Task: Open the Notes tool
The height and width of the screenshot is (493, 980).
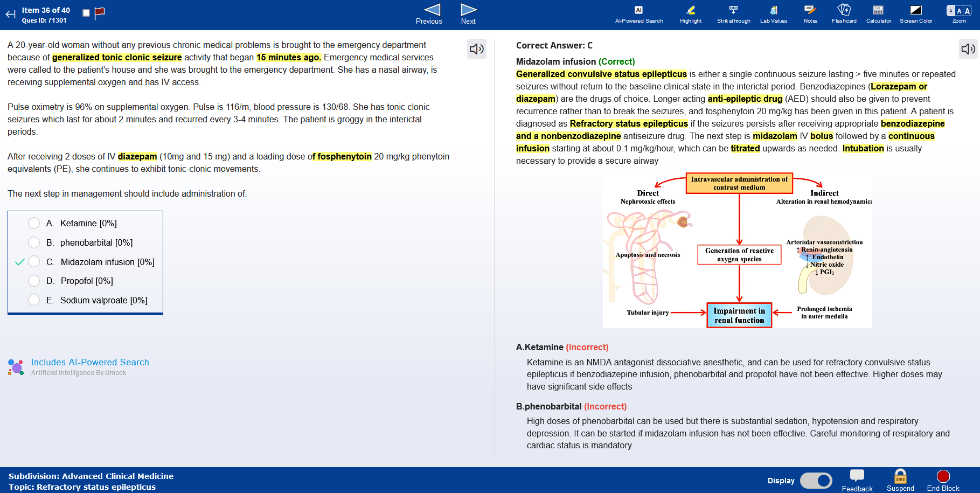Action: pyautogui.click(x=810, y=15)
